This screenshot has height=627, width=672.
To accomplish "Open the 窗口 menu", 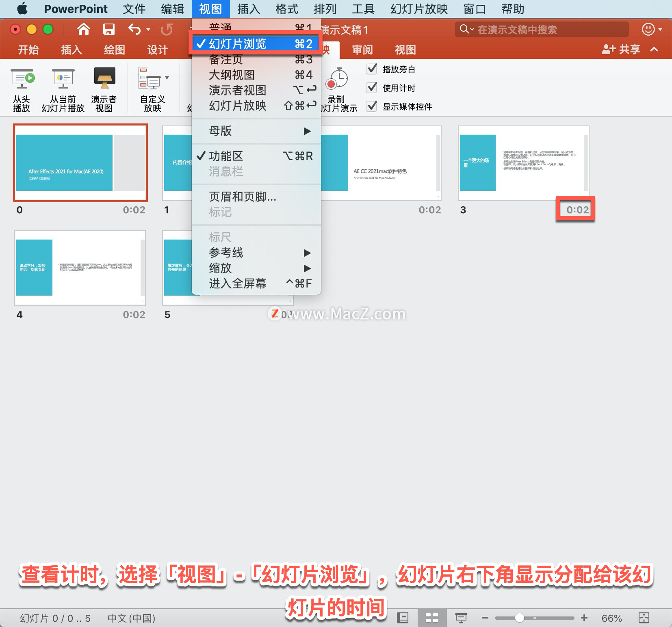I will (x=474, y=9).
